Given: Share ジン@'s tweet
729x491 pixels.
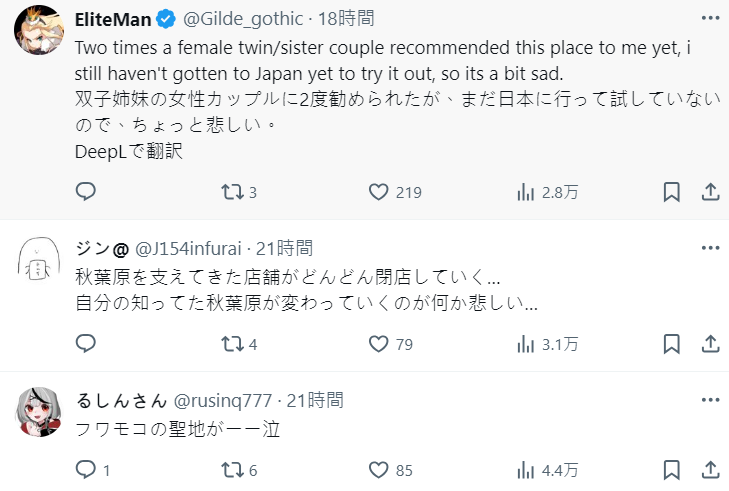Looking at the screenshot, I should pyautogui.click(x=708, y=344).
